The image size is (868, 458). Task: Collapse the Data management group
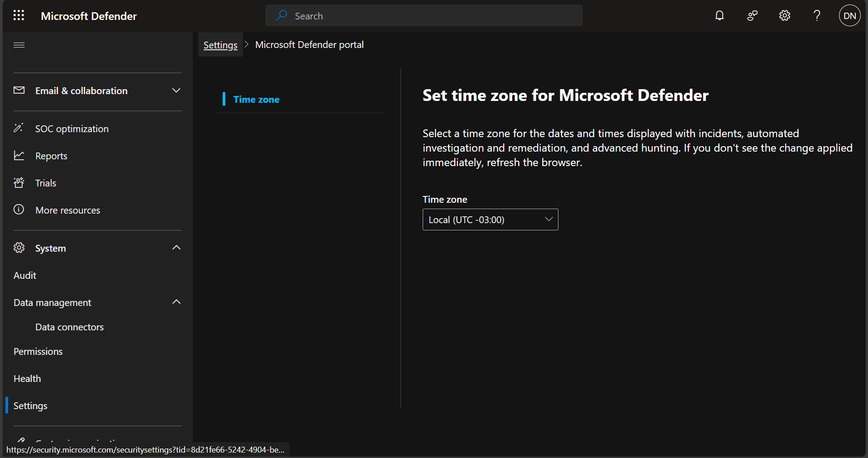pos(176,302)
